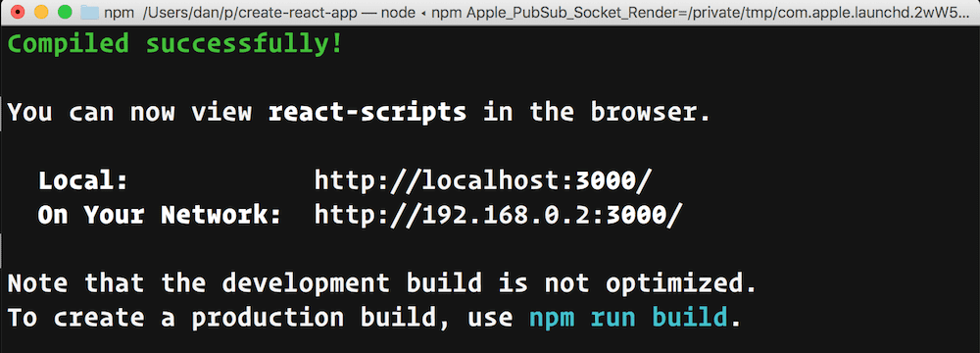
Task: Click the cyan npm run build command
Action: point(628,318)
